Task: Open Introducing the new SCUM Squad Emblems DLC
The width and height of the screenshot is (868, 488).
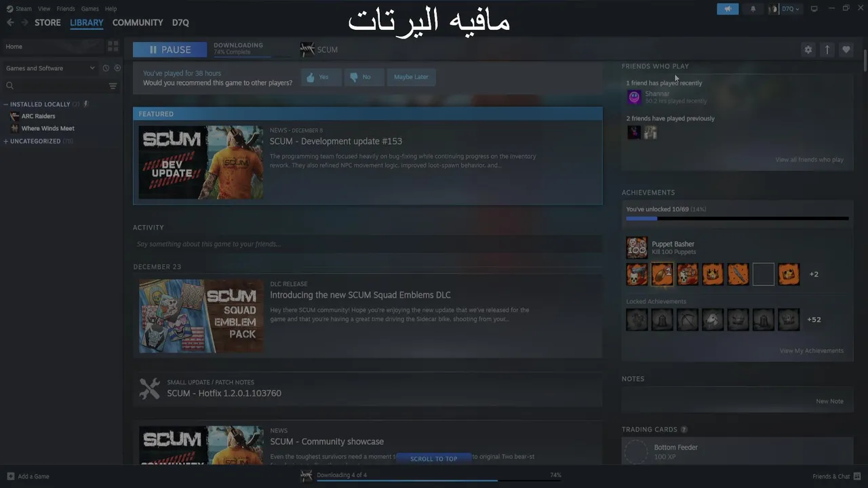Action: click(x=360, y=295)
